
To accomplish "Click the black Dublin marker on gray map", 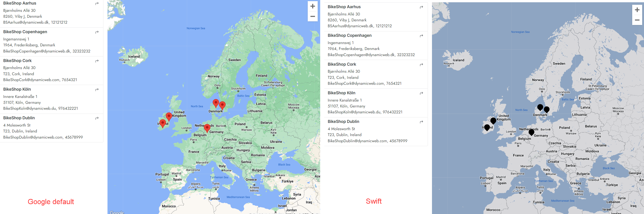I will pos(493,121).
